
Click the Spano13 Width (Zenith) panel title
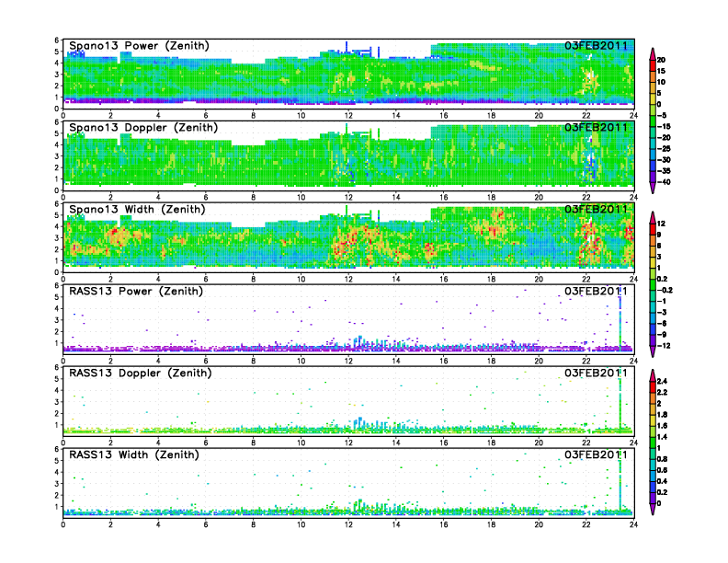(138, 210)
